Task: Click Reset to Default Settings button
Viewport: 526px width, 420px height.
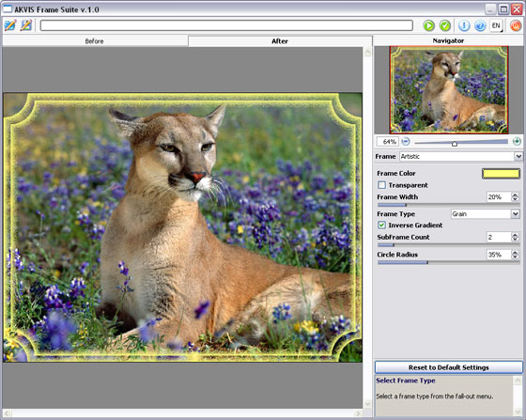Action: click(449, 367)
